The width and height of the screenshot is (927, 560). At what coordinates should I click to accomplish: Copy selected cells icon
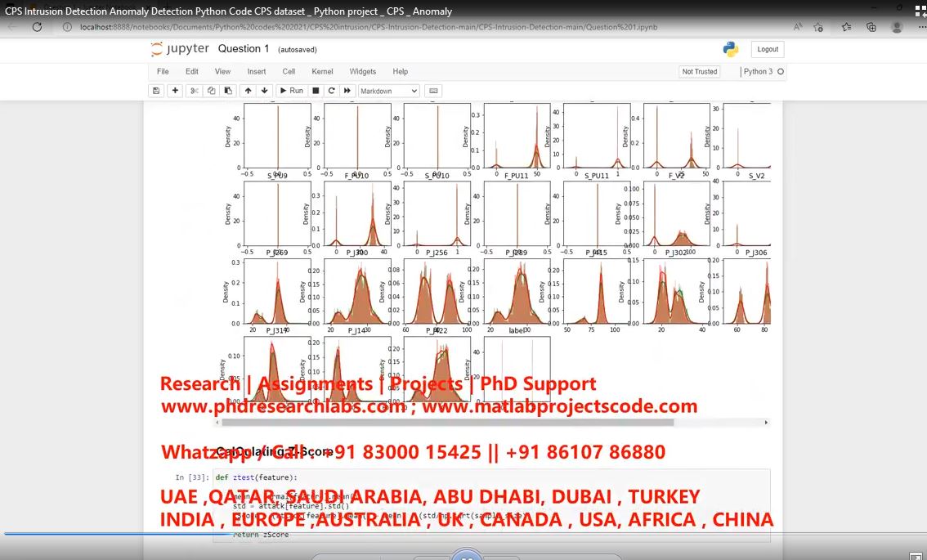[x=211, y=91]
